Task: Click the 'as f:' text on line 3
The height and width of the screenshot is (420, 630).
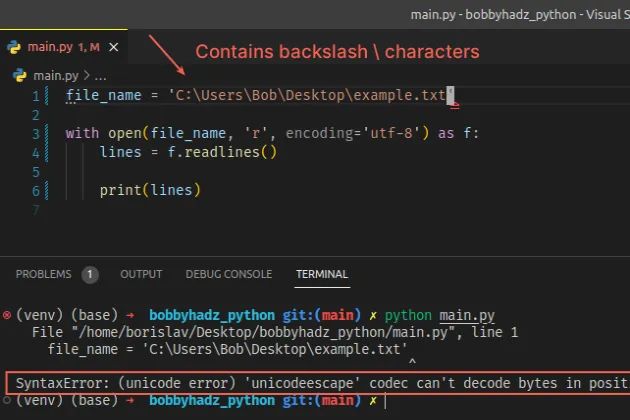Action: tap(458, 133)
